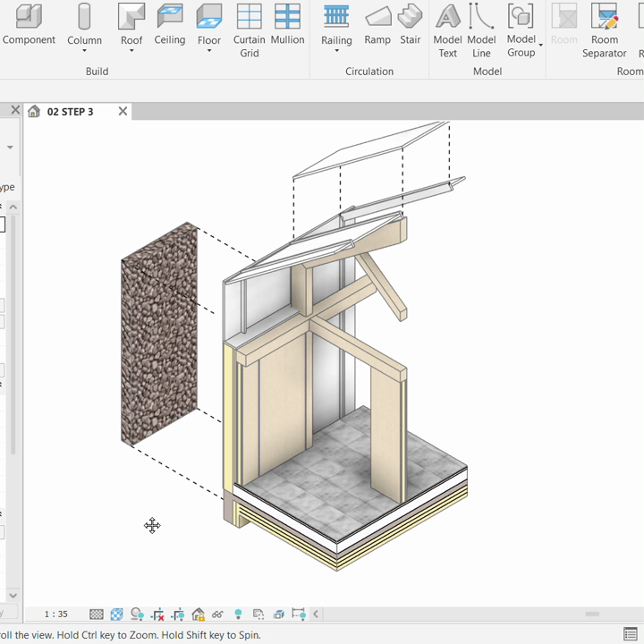Expand the Roof tool dropdown
Viewport: 644px width, 644px height.
[x=131, y=51]
